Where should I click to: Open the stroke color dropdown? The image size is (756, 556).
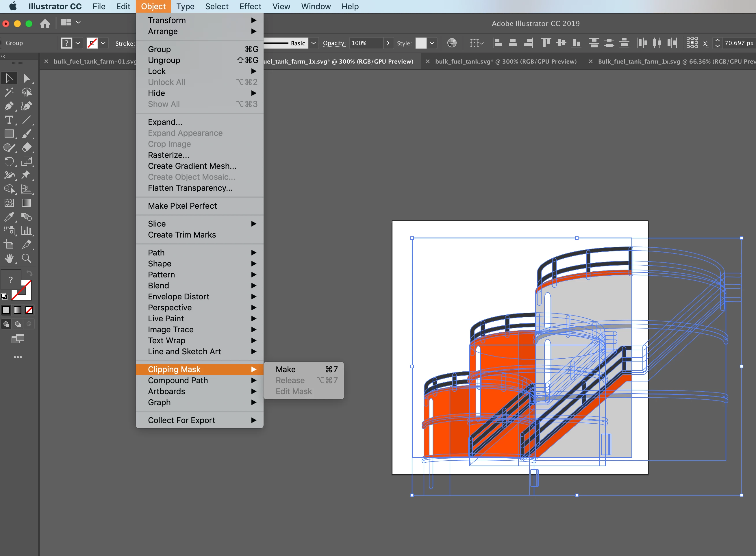(x=103, y=43)
